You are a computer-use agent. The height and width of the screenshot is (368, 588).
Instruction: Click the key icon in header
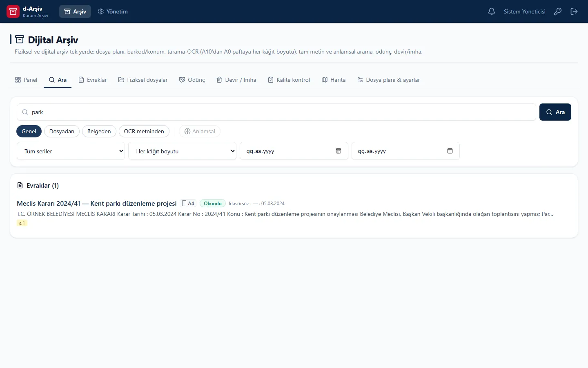pos(558,11)
